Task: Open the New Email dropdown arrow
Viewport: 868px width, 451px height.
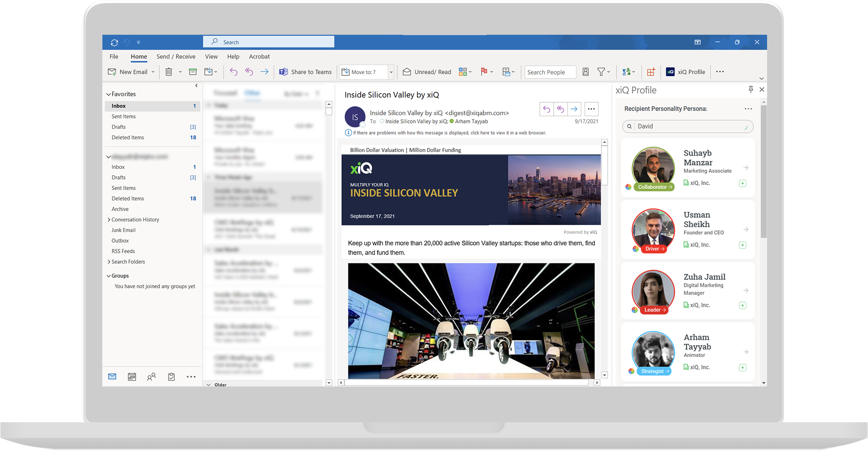Action: click(153, 72)
